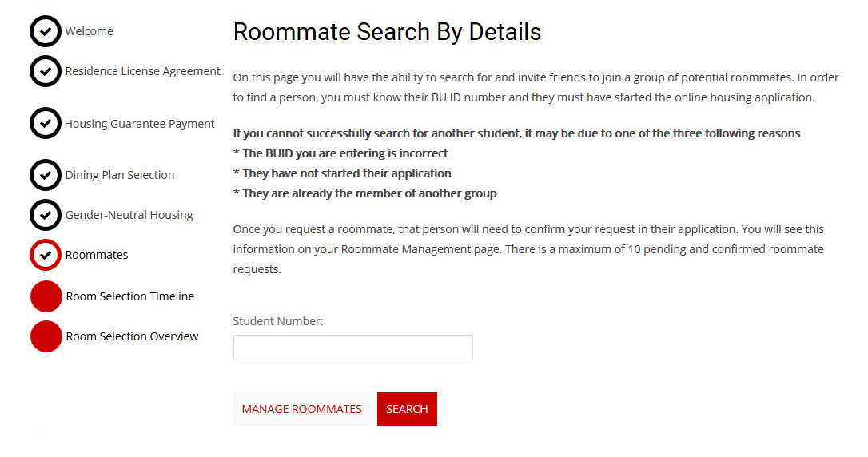Click the Welcome step checkmark circle

46,31
